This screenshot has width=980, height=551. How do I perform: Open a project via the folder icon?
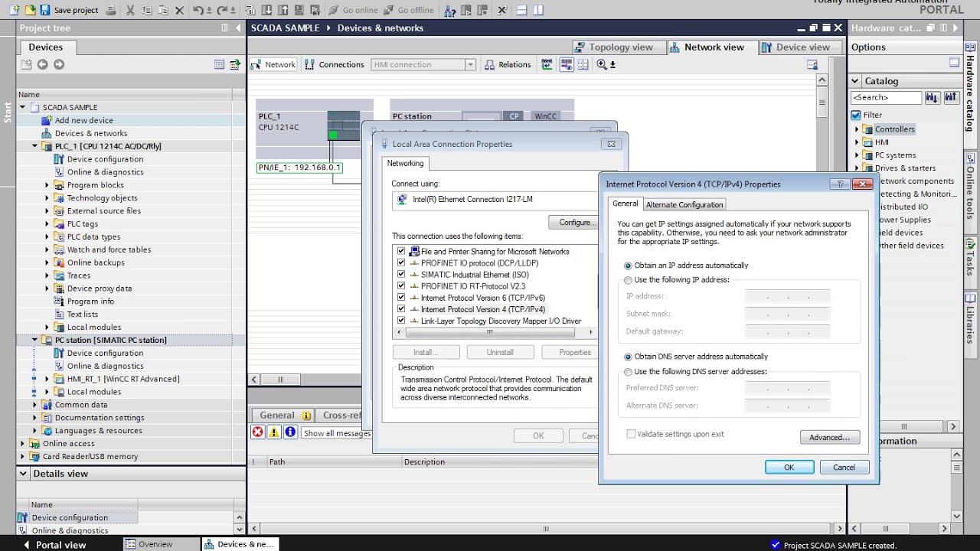pyautogui.click(x=30, y=10)
